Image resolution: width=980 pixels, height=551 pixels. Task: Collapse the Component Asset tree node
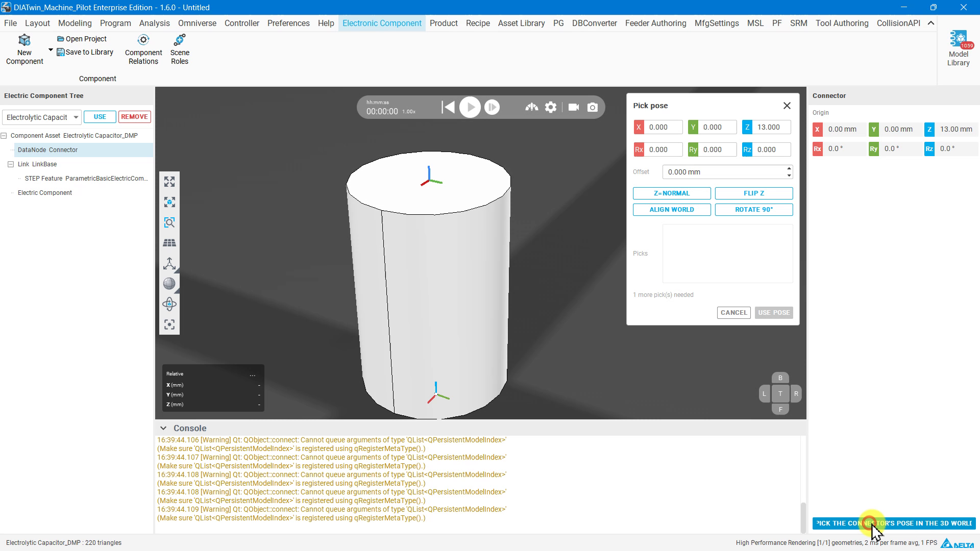4,136
